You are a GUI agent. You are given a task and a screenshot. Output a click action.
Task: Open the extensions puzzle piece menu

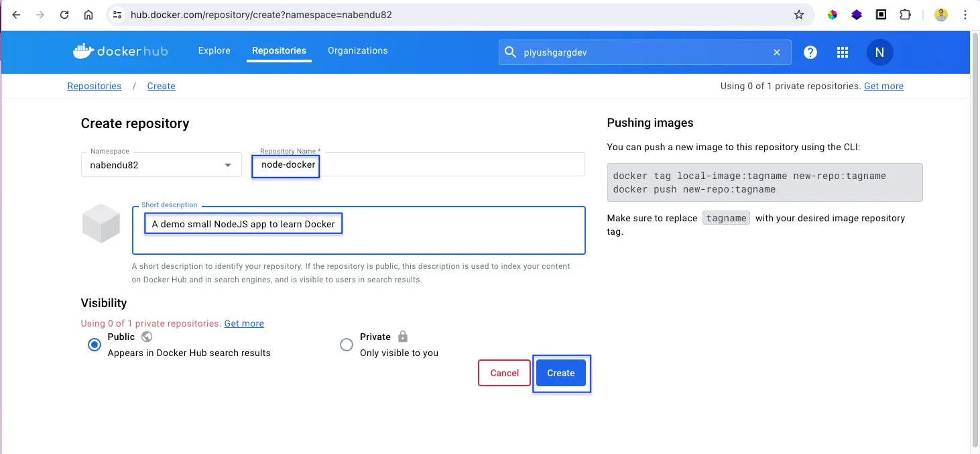pos(905,15)
